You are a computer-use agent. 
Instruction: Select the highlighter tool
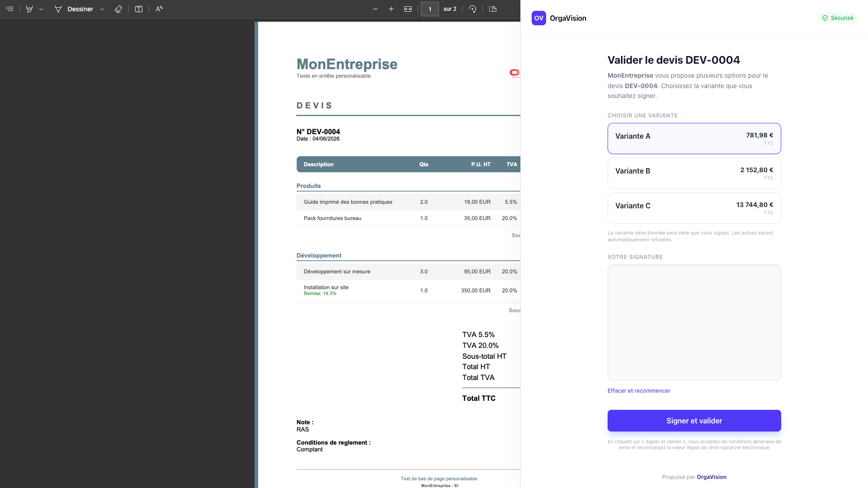pos(29,9)
